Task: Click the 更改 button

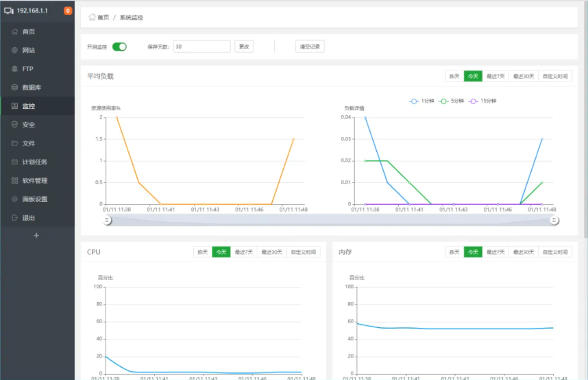Action: [x=244, y=47]
